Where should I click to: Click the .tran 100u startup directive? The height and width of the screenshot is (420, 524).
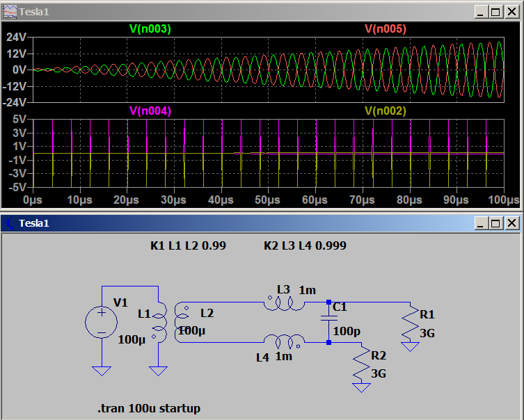(x=149, y=408)
